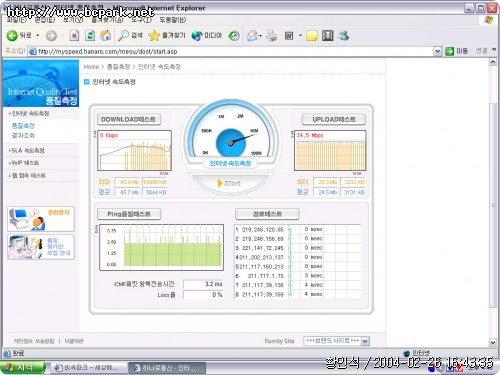Viewport: 500px width, 375px height.
Task: Open the Home page icon
Action: coord(106,35)
